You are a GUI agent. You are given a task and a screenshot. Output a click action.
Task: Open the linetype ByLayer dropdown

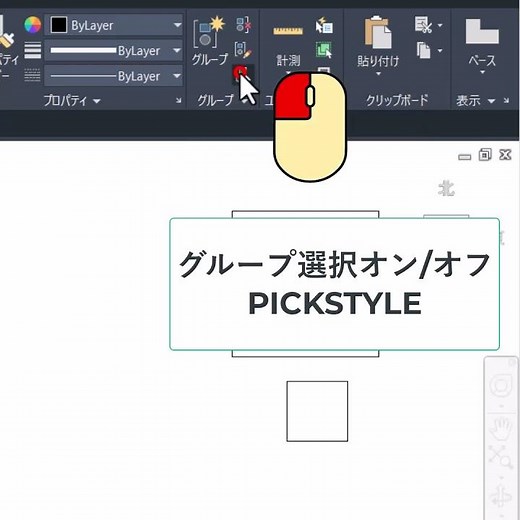tap(114, 76)
